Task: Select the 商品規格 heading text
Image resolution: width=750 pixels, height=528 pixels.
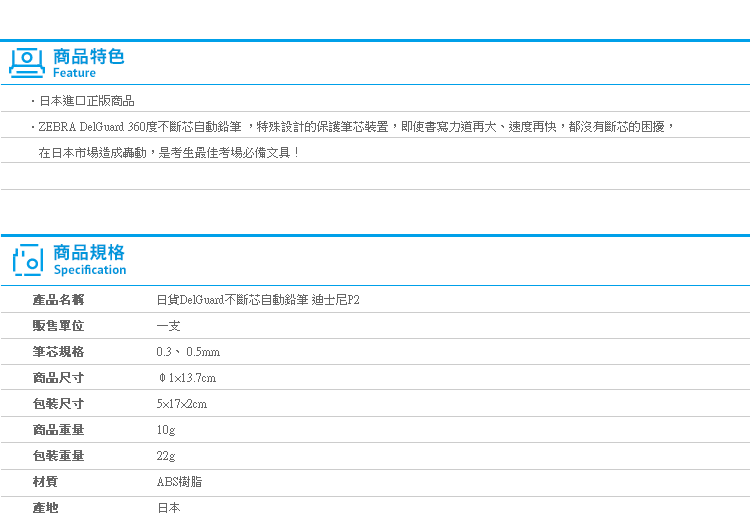Action: (x=89, y=253)
